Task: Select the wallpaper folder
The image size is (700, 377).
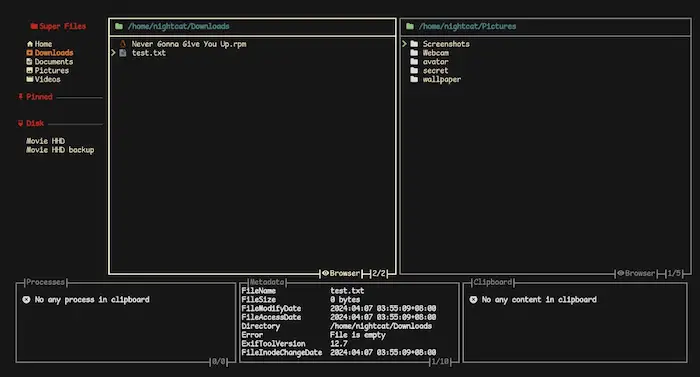Action: pos(436,80)
